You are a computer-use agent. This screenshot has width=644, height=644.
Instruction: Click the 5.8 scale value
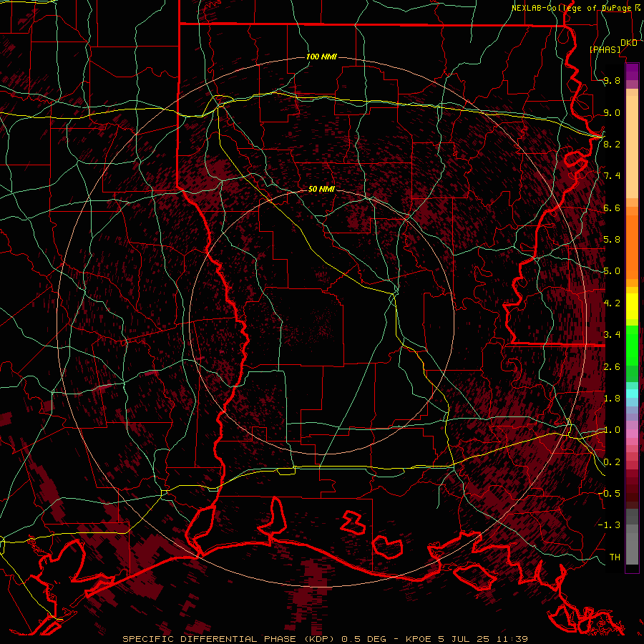pyautogui.click(x=612, y=240)
